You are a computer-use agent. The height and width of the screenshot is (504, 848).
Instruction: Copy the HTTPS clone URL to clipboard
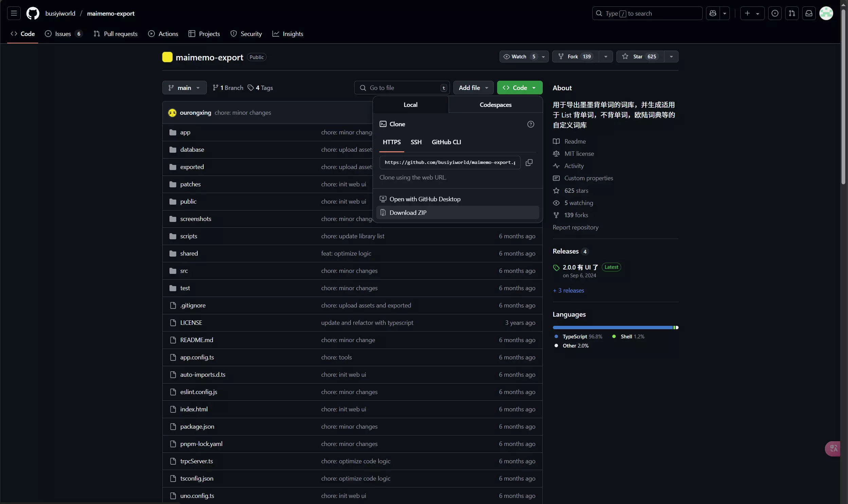coord(529,163)
